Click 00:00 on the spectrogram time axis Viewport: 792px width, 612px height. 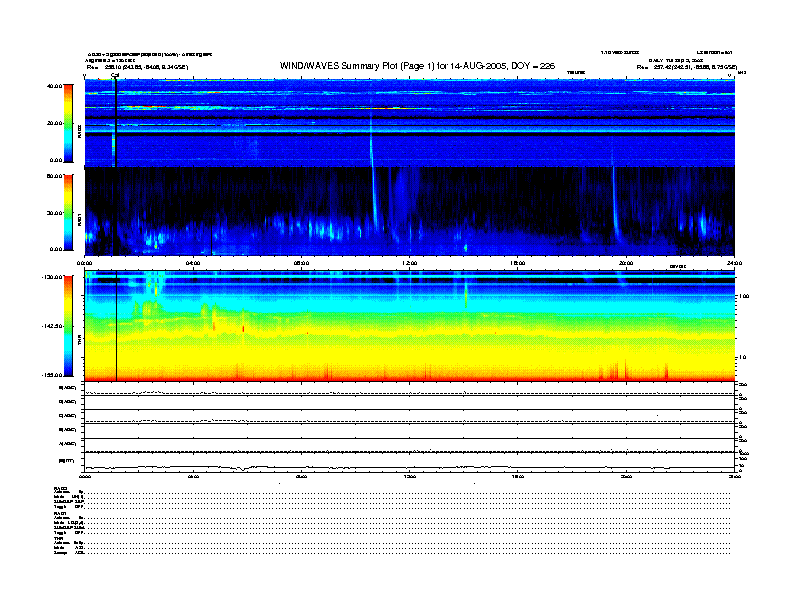click(84, 263)
